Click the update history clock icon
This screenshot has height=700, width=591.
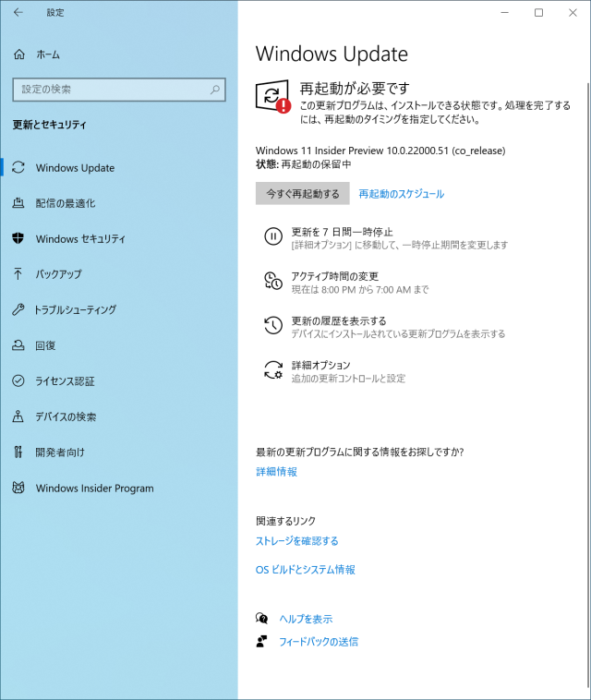(273, 325)
